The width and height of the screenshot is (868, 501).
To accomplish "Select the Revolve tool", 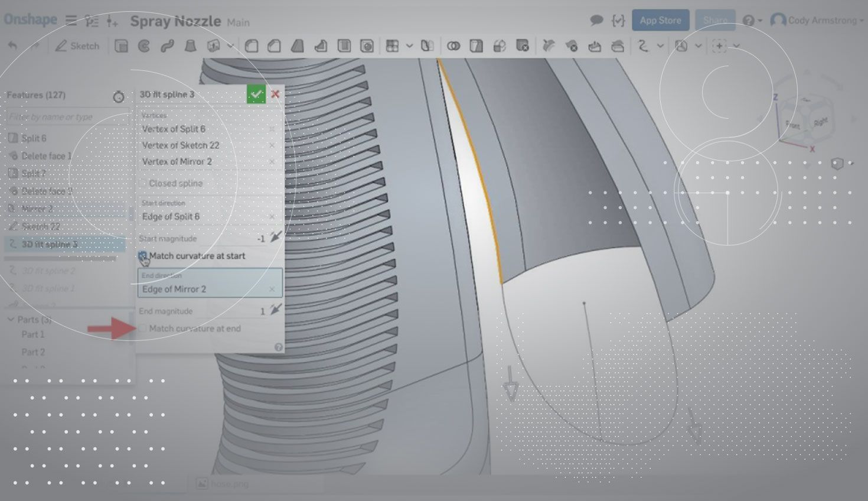I will tap(144, 46).
